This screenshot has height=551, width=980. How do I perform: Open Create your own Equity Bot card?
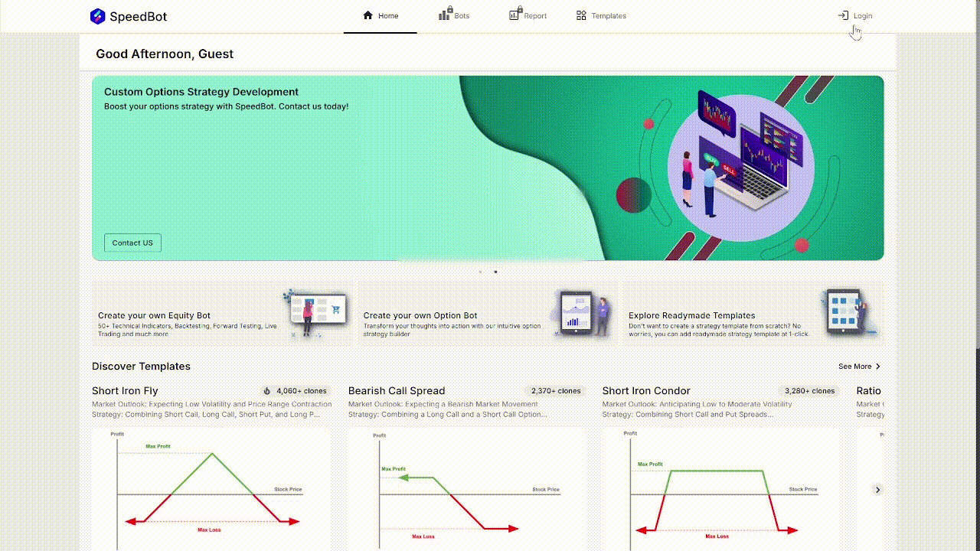[x=221, y=313]
